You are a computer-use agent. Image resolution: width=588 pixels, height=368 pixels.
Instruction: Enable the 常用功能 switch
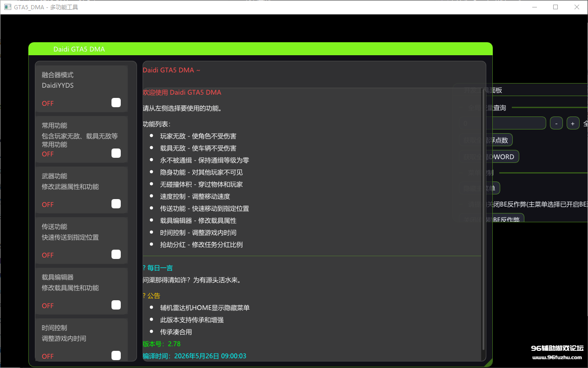116,153
